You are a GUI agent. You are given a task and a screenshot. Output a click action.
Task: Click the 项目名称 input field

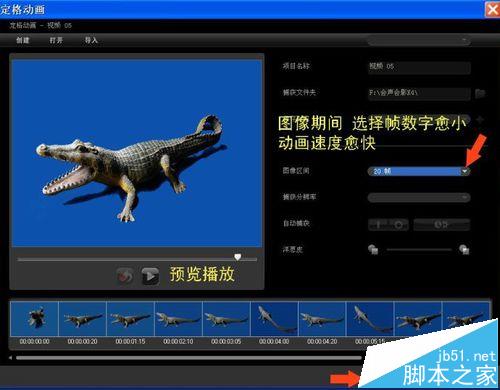[x=419, y=67]
